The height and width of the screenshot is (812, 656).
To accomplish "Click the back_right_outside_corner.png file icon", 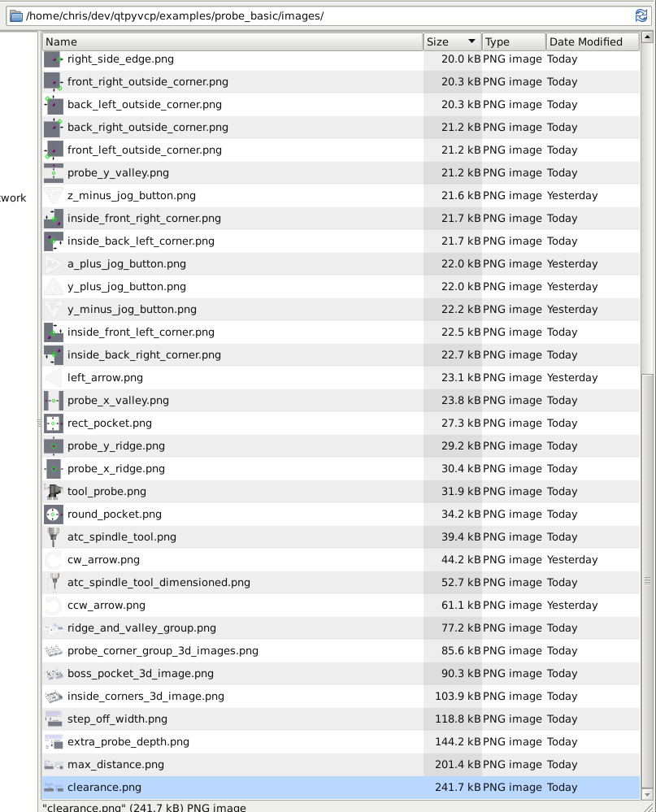I will [x=54, y=128].
